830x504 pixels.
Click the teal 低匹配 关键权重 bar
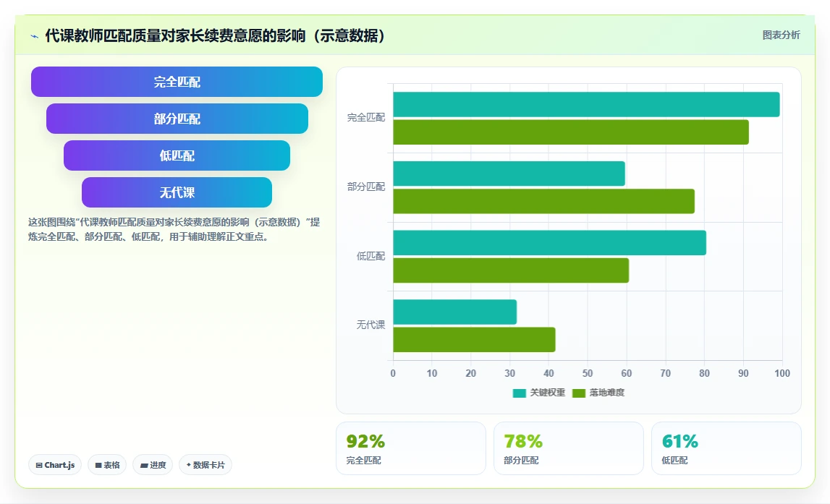[x=549, y=243]
